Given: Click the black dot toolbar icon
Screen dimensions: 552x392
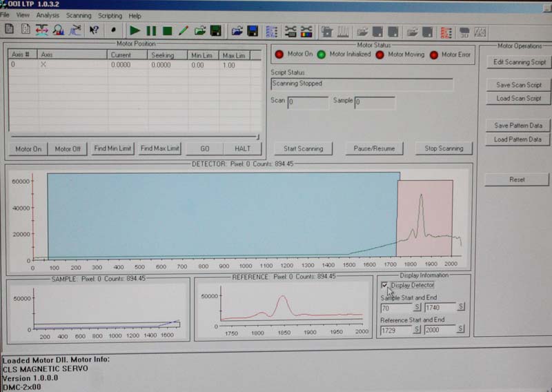Looking at the screenshot, I should coord(113,30).
